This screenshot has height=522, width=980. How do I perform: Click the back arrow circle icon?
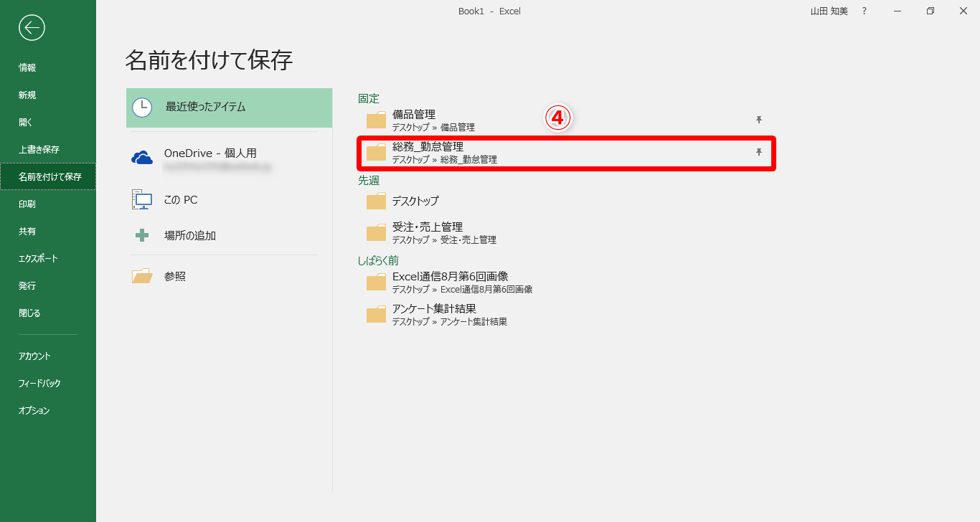tap(32, 28)
